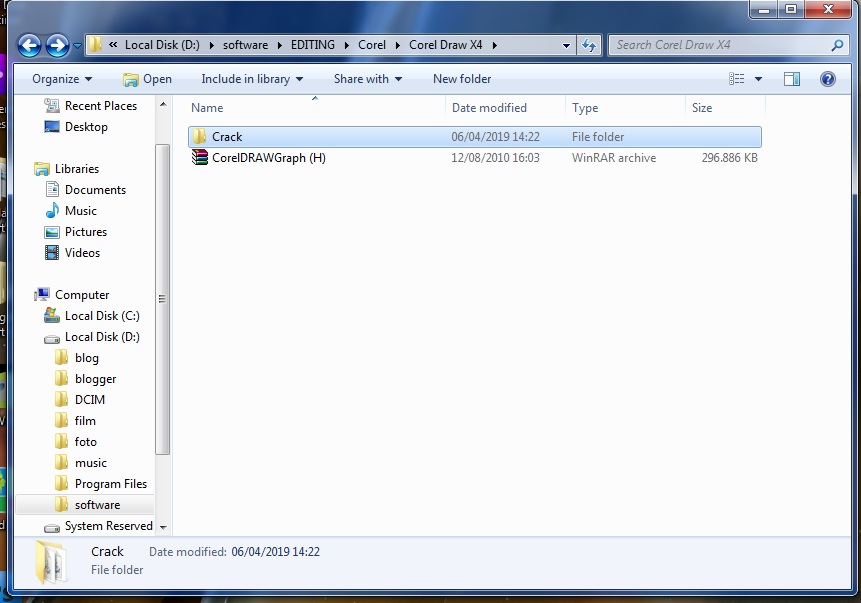
Task: Sort by the Type column header
Action: click(x=625, y=108)
